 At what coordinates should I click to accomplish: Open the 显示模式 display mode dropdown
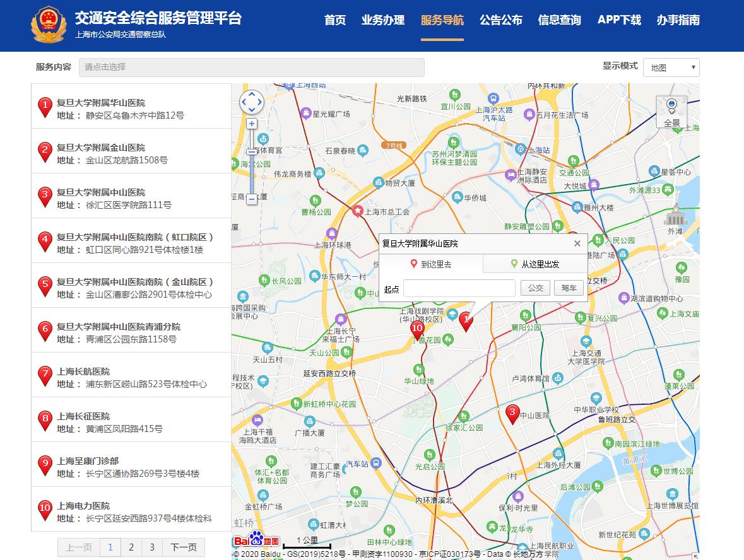(671, 67)
